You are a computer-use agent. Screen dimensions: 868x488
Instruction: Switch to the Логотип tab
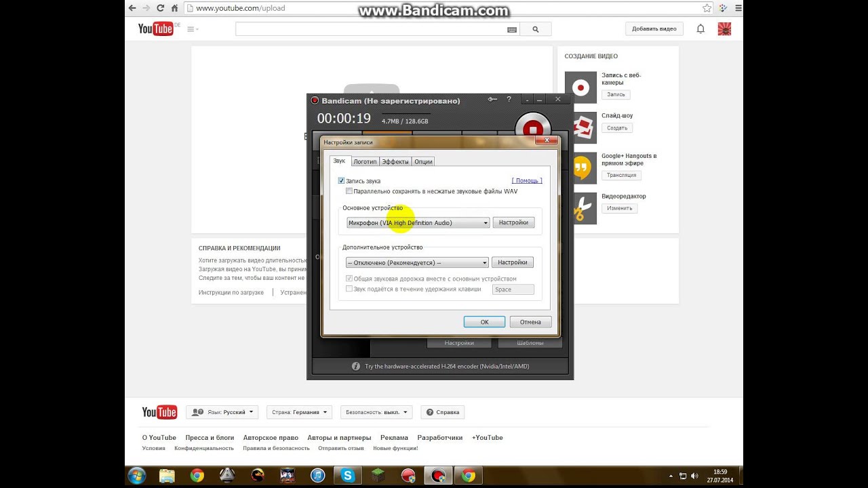tap(365, 161)
